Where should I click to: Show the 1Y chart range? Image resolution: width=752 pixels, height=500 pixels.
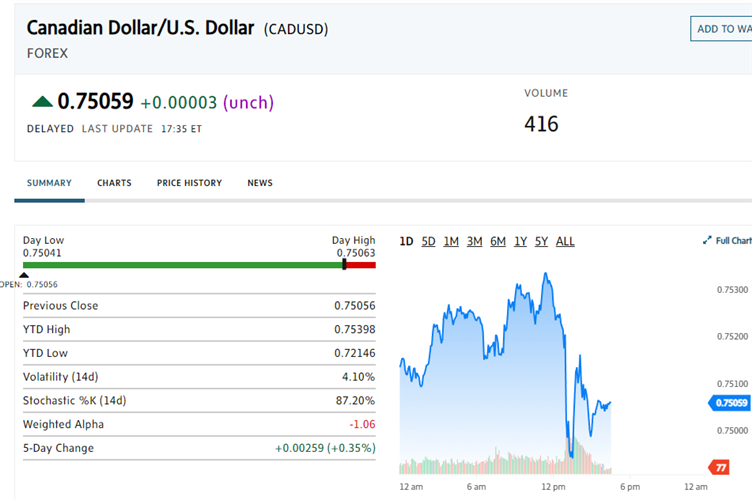(x=520, y=241)
